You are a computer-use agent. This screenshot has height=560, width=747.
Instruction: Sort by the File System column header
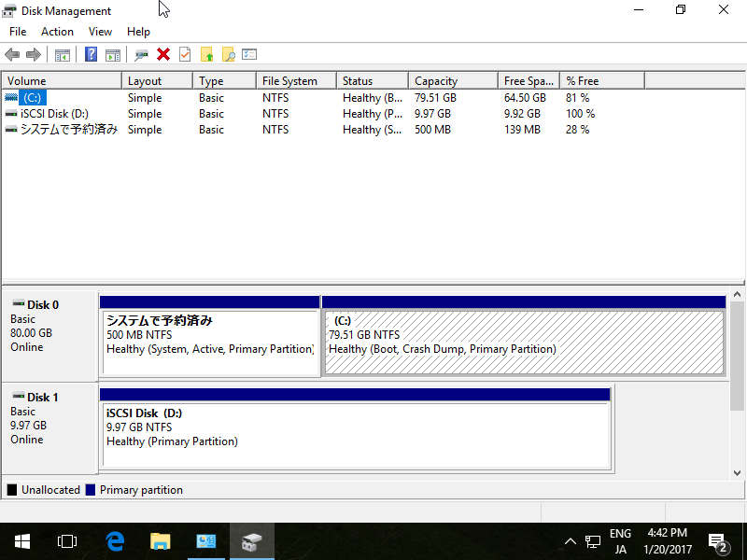coord(297,81)
